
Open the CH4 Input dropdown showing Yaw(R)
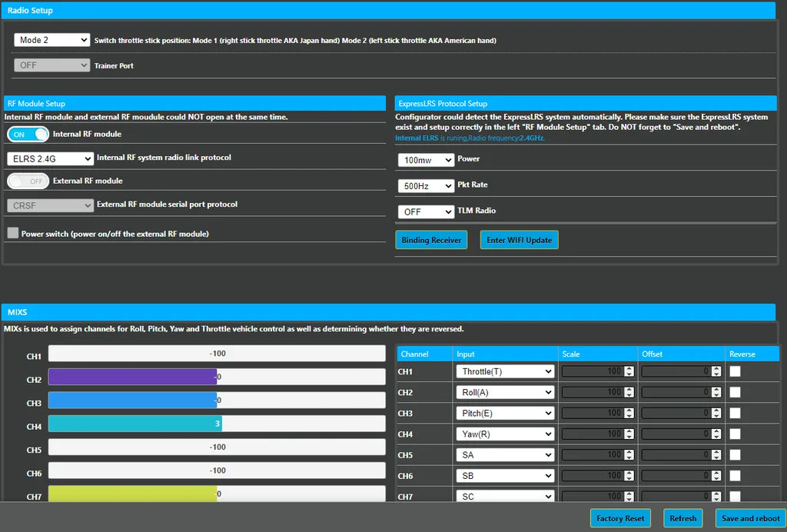(505, 434)
